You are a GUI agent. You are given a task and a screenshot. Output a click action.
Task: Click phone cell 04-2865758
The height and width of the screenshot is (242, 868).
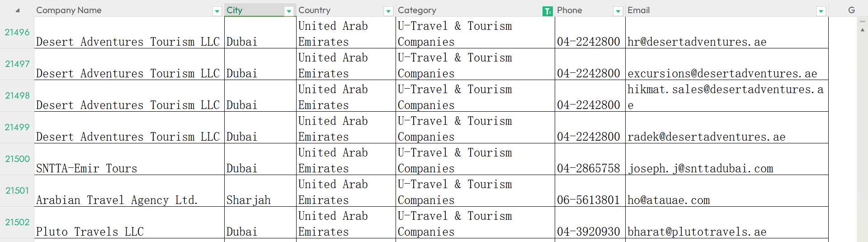click(x=590, y=159)
